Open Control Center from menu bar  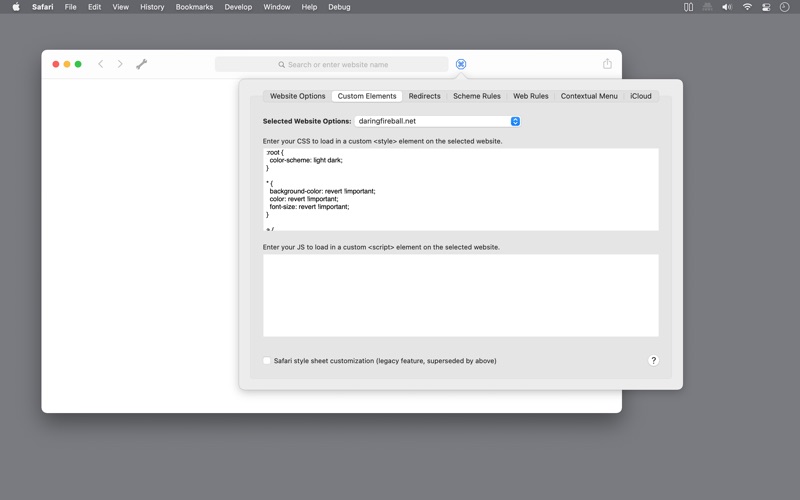tap(766, 7)
